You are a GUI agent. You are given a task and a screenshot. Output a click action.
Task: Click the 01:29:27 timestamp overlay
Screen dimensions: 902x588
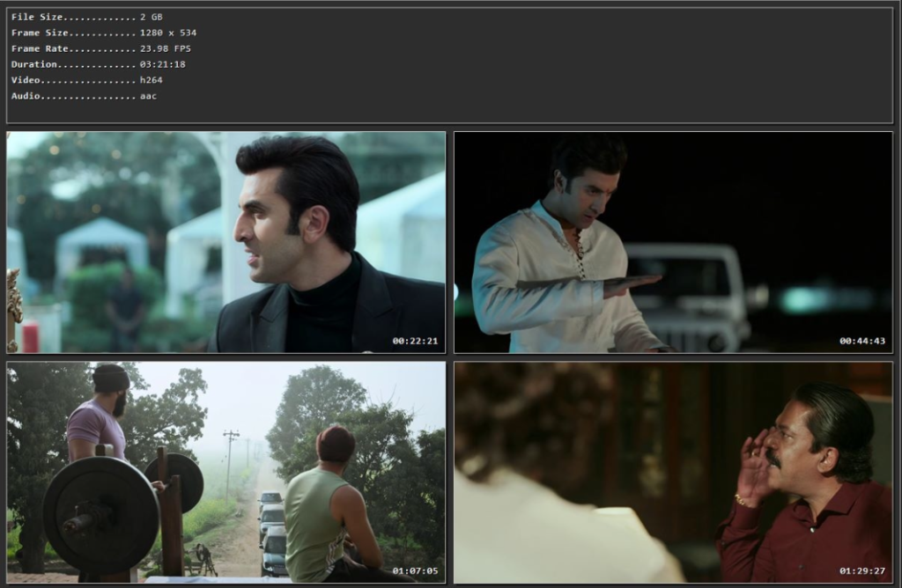862,570
